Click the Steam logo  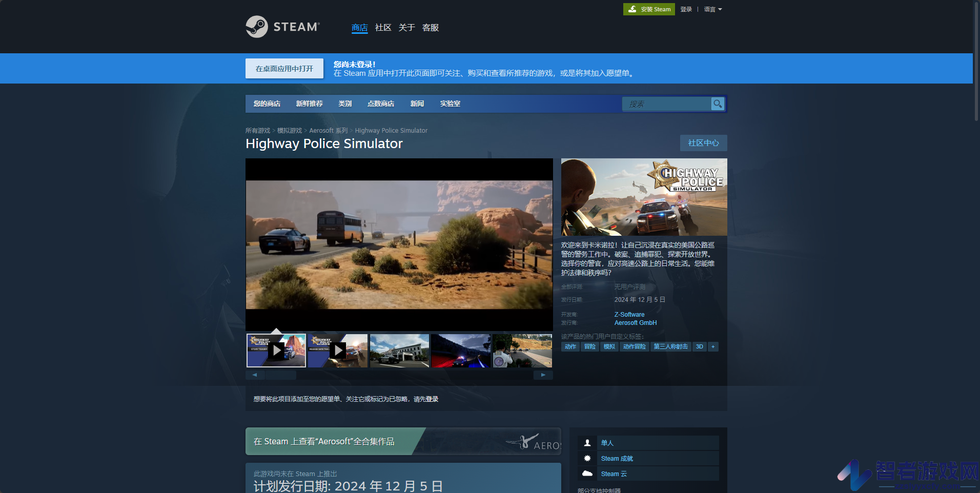coord(282,27)
